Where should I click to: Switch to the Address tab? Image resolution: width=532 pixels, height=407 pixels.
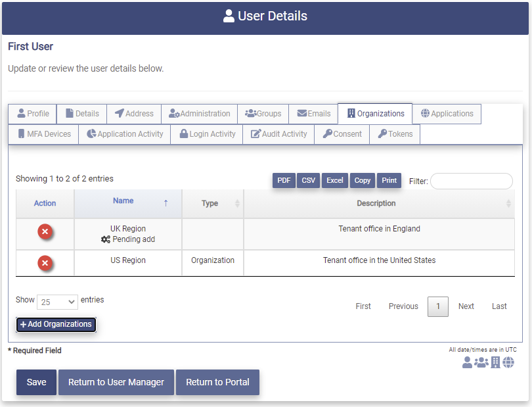point(134,114)
